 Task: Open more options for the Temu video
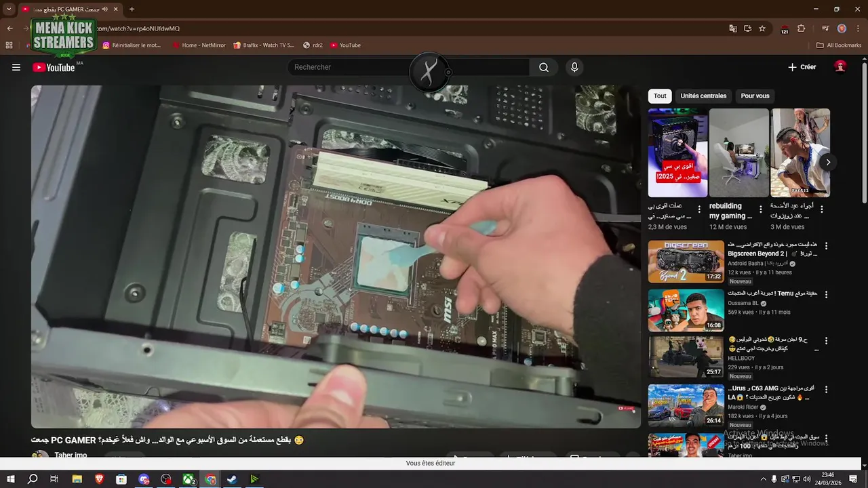pos(826,294)
